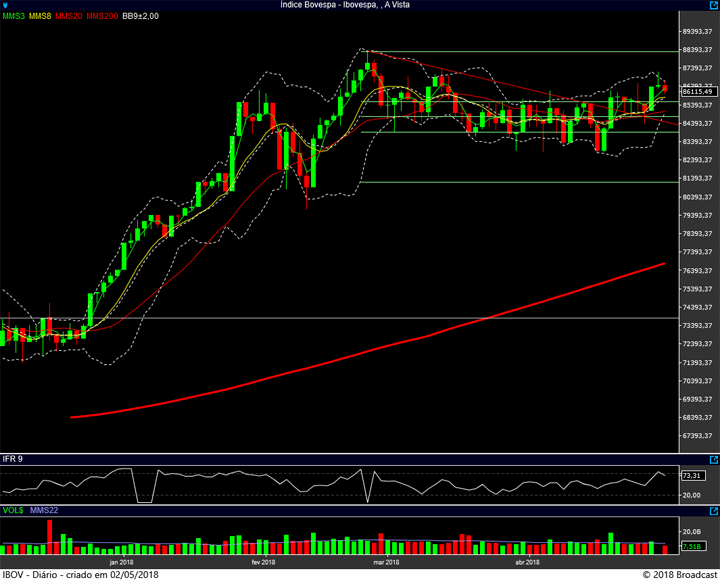Screen dimensions: 720x580
Task: Expand the VOL$ indicator panel title
Action: (x=12, y=509)
